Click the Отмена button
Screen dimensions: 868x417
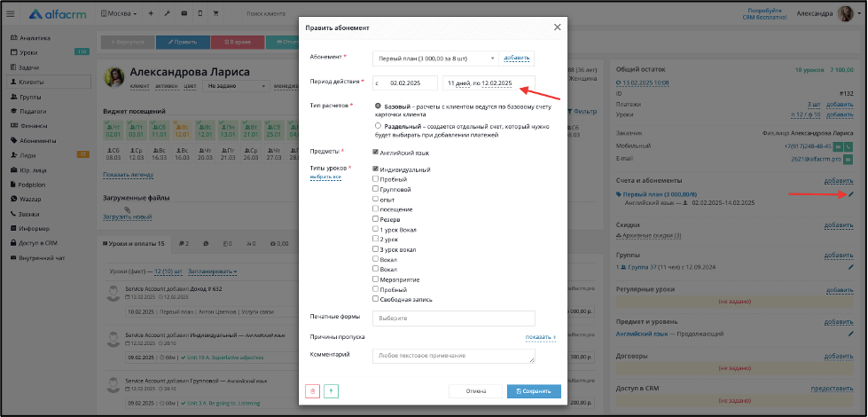[475, 391]
